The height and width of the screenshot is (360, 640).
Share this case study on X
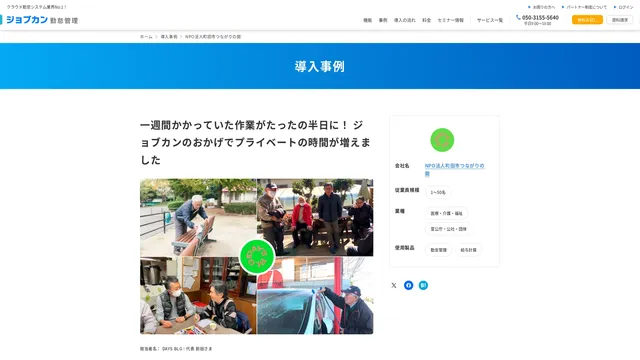point(393,285)
